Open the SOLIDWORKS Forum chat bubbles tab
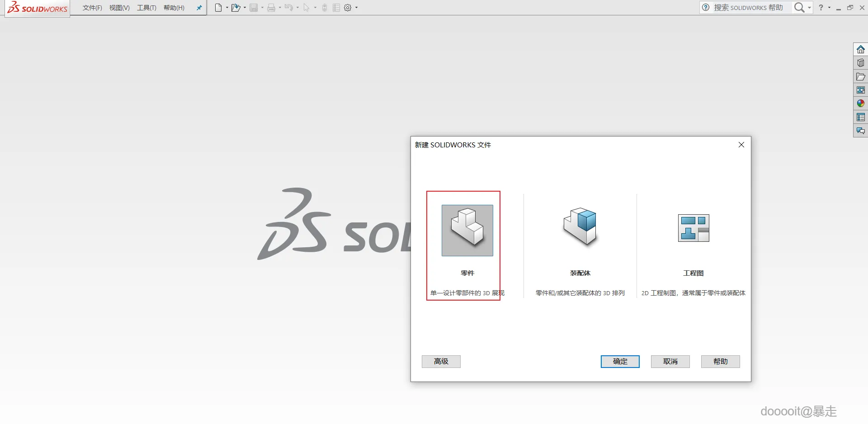This screenshot has height=424, width=868. 861,131
